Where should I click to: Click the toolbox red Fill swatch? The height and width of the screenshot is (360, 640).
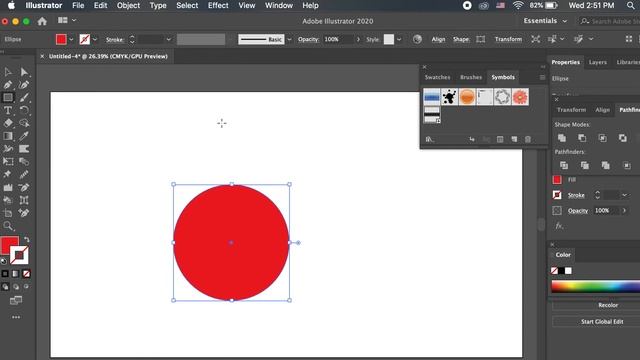tap(9, 245)
